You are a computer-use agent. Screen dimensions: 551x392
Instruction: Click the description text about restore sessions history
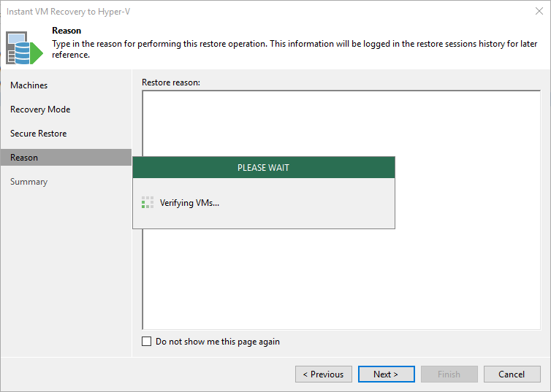(x=294, y=49)
